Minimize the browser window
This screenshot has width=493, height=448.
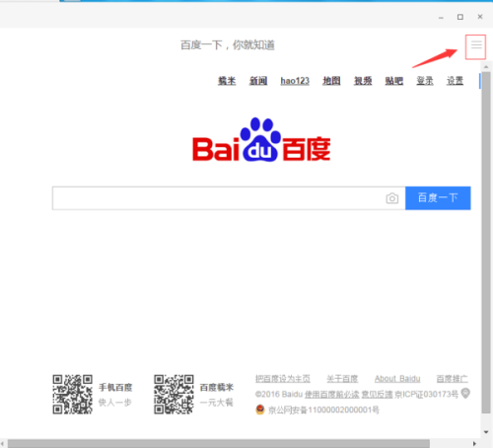(x=441, y=18)
